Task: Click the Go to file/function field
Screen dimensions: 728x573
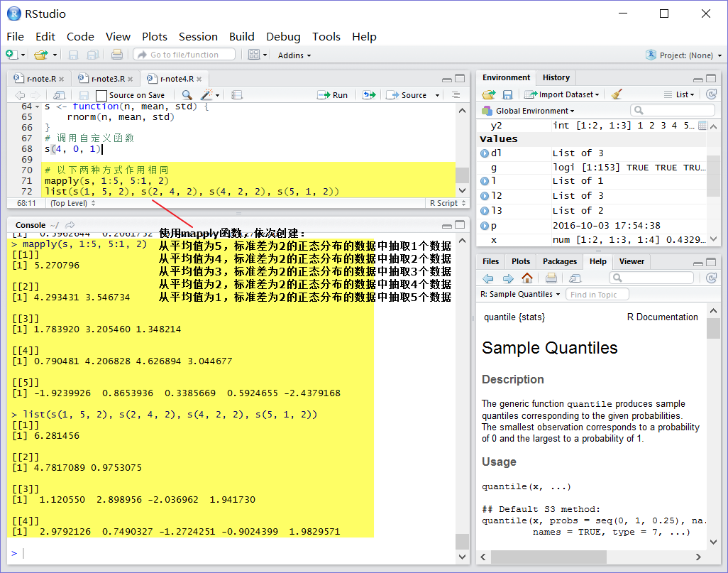Action: pos(184,55)
